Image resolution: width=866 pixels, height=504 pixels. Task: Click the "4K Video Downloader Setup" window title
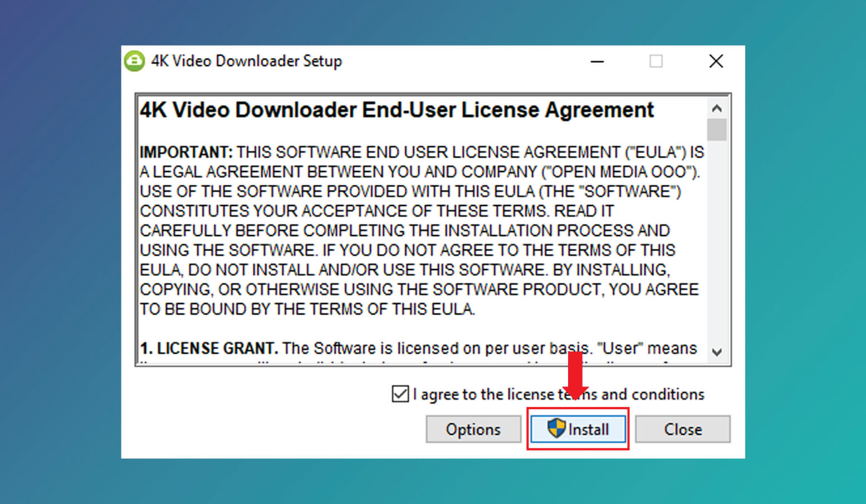coord(247,61)
